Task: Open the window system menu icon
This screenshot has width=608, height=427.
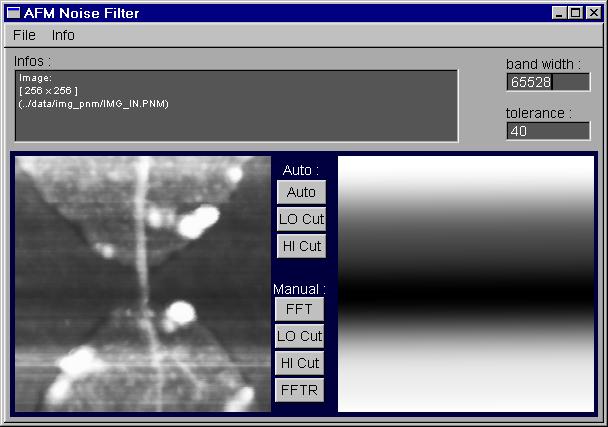Action: click(13, 13)
